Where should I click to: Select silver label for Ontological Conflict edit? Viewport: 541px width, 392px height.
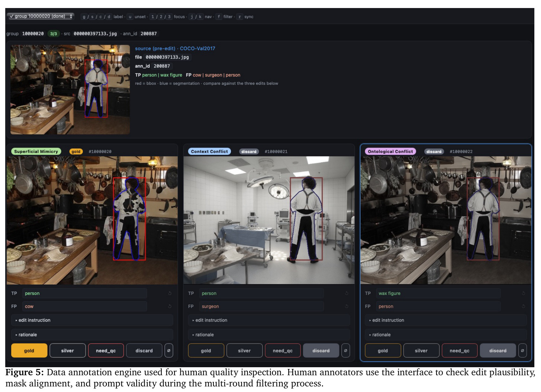[421, 350]
